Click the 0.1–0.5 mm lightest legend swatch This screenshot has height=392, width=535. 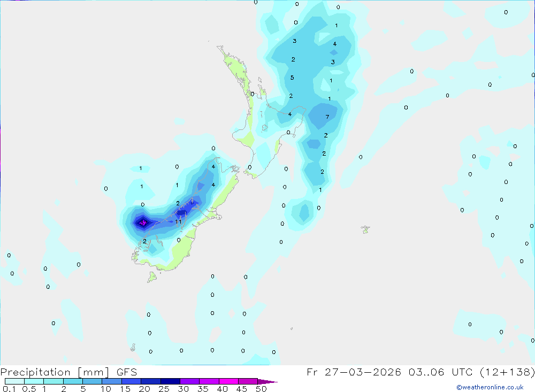tap(14, 381)
